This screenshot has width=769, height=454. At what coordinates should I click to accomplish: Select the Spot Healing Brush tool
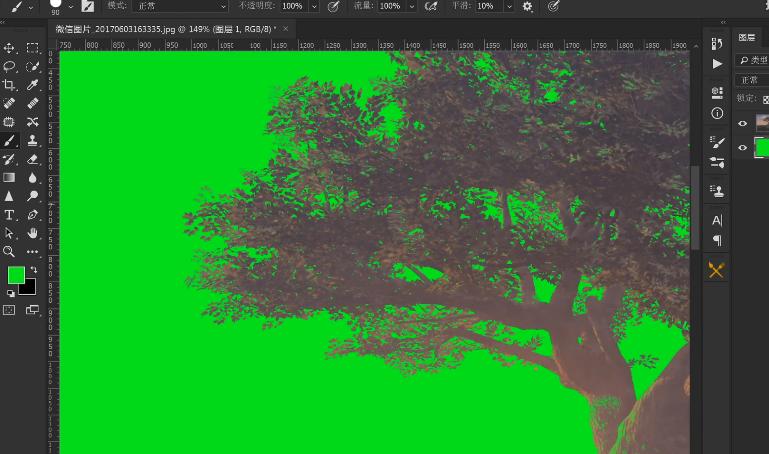point(9,103)
